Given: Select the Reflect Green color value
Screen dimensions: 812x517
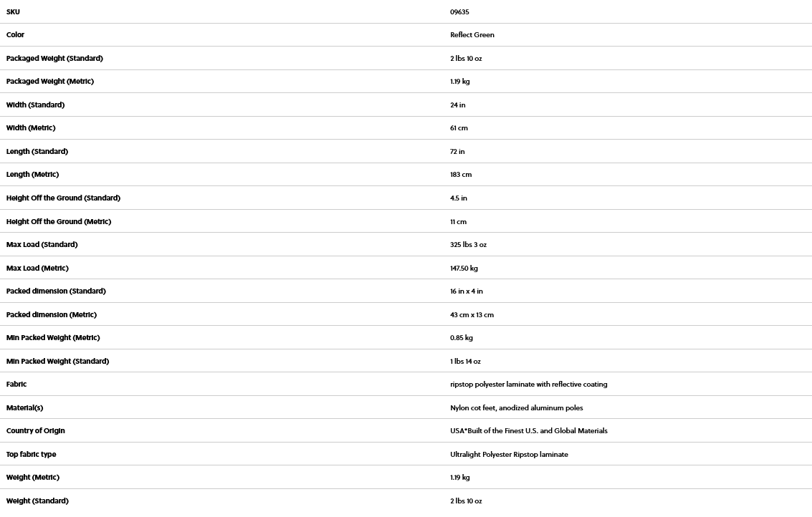Looking at the screenshot, I should (472, 35).
